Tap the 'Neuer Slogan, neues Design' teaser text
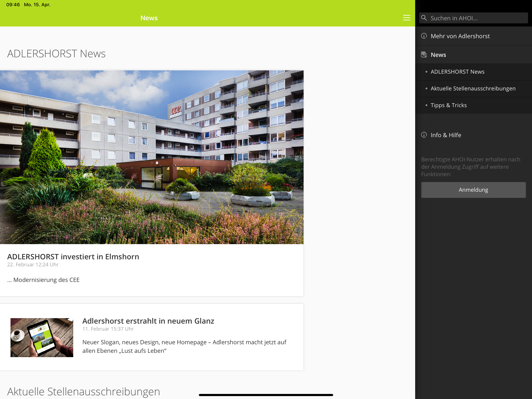The image size is (532, 399). (x=184, y=347)
